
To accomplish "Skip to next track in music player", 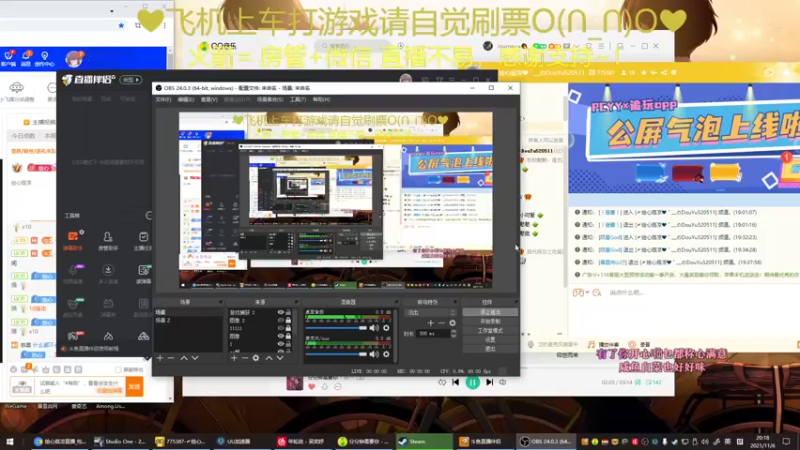I will [x=489, y=382].
